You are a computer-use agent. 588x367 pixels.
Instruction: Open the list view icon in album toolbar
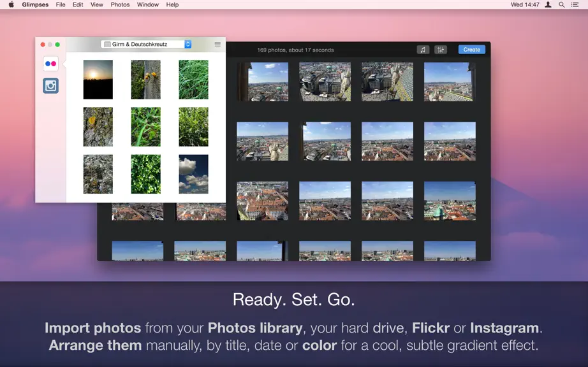coord(217,44)
